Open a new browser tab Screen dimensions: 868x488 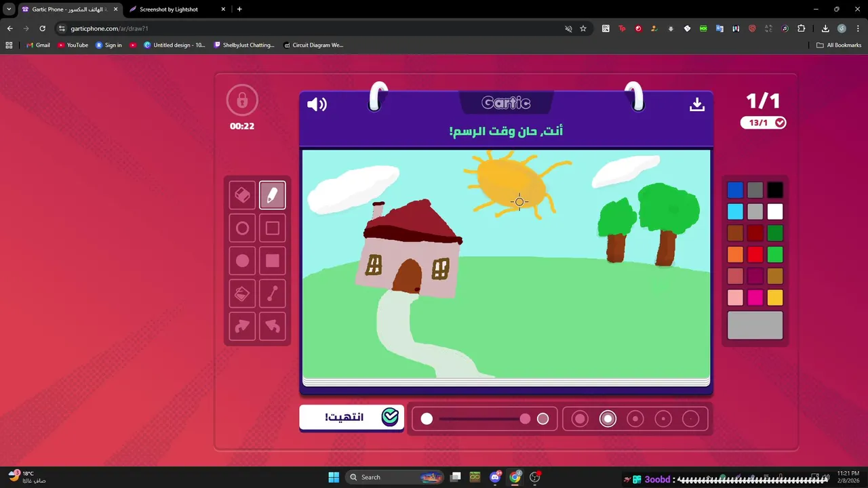pyautogui.click(x=239, y=9)
